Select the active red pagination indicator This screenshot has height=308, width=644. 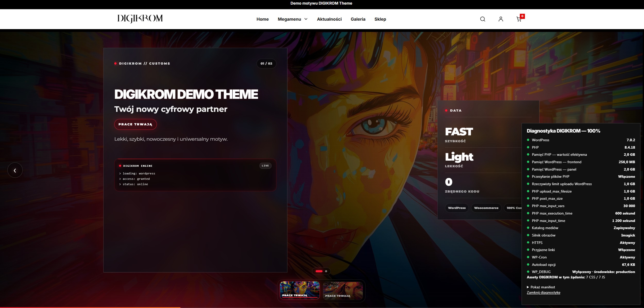[319, 271]
